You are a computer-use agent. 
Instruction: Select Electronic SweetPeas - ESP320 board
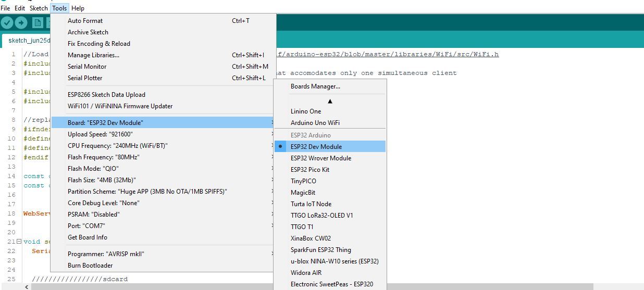point(330,284)
